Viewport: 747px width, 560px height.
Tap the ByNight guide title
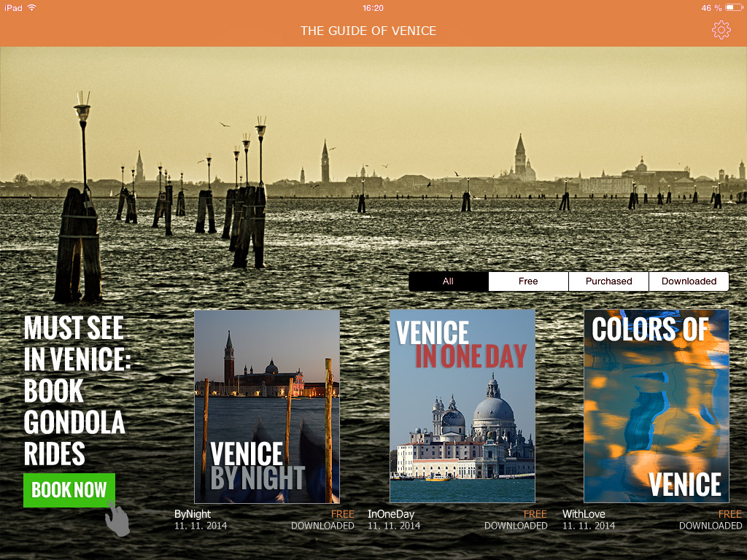(x=193, y=514)
